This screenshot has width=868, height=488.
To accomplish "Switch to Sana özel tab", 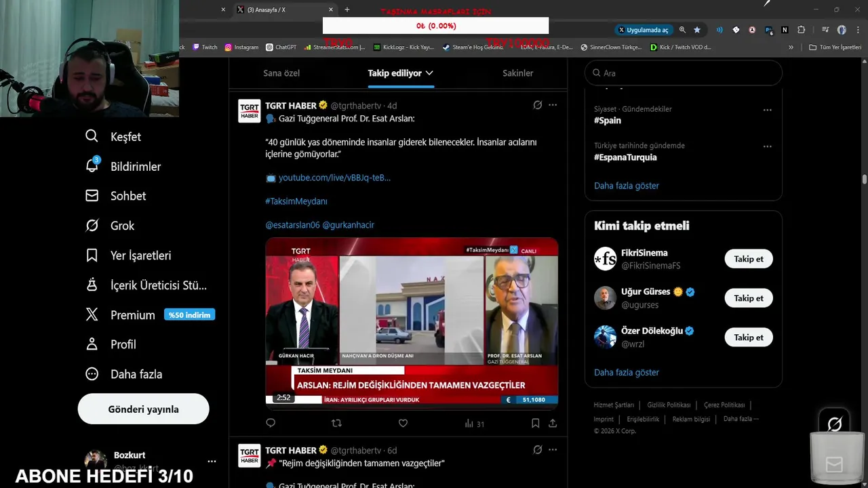I will pyautogui.click(x=281, y=73).
